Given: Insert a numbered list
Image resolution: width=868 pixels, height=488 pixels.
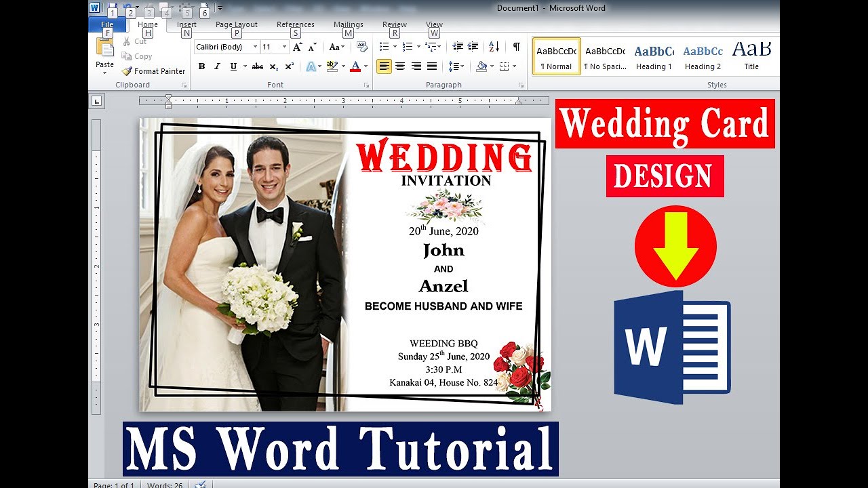Looking at the screenshot, I should (407, 47).
